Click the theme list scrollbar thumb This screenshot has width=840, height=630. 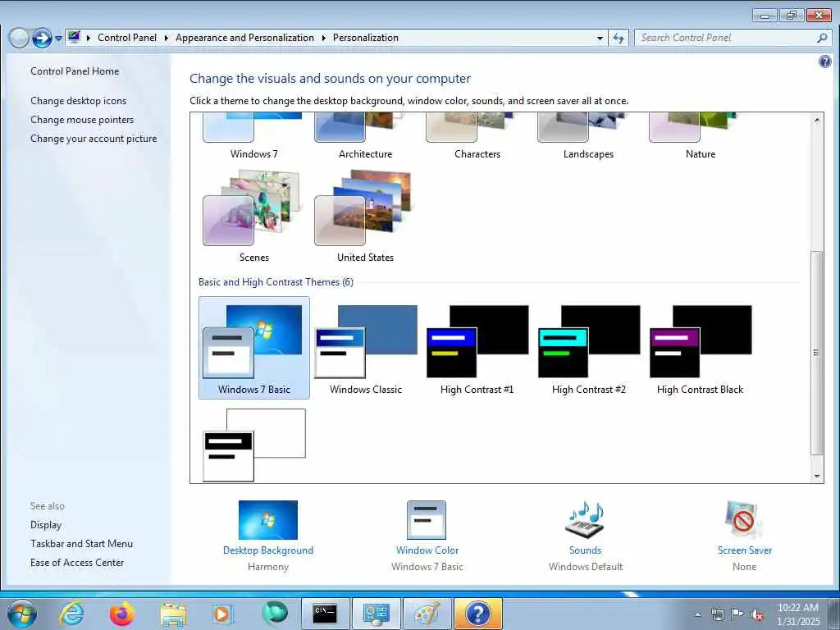point(816,353)
